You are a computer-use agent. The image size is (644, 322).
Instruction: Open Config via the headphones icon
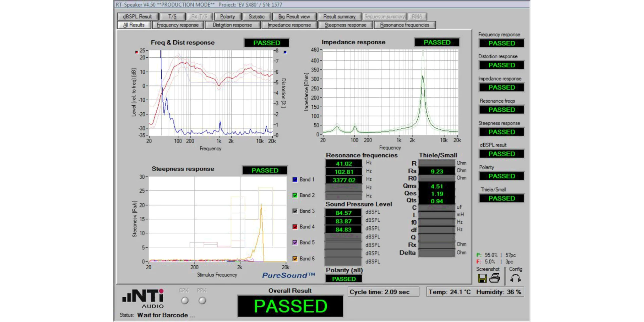coord(516,278)
